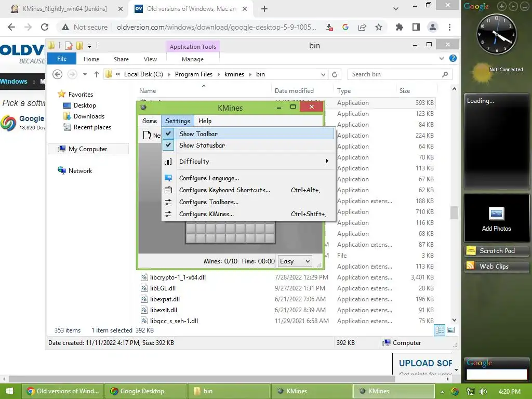532x399 pixels.
Task: Open Configure Language dialog
Action: point(248,178)
